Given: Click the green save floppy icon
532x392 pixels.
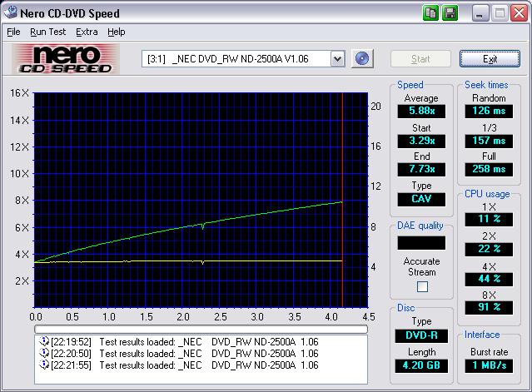Looking at the screenshot, I should pyautogui.click(x=450, y=13).
